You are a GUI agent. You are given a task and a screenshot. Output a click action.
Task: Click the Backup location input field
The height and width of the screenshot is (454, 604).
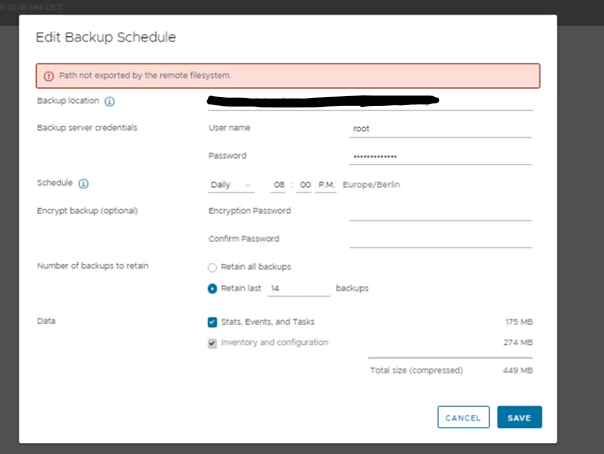[370, 102]
